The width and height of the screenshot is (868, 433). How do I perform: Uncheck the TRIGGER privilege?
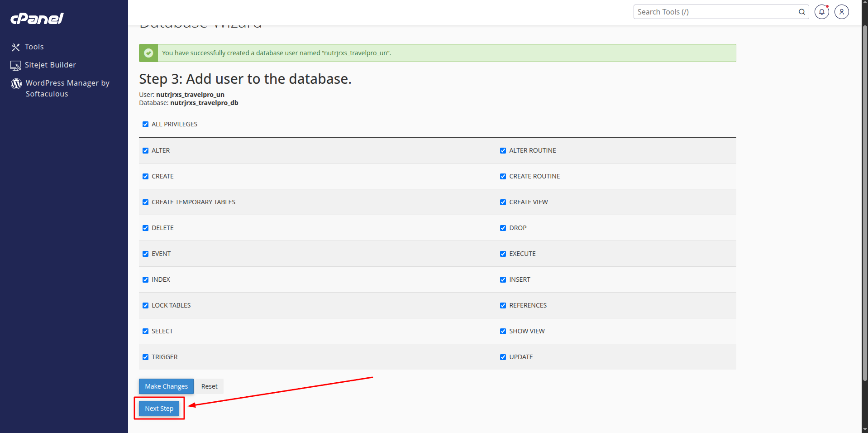tap(145, 357)
